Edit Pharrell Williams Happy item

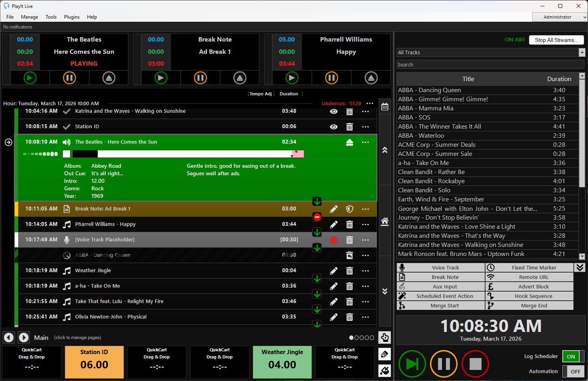334,224
